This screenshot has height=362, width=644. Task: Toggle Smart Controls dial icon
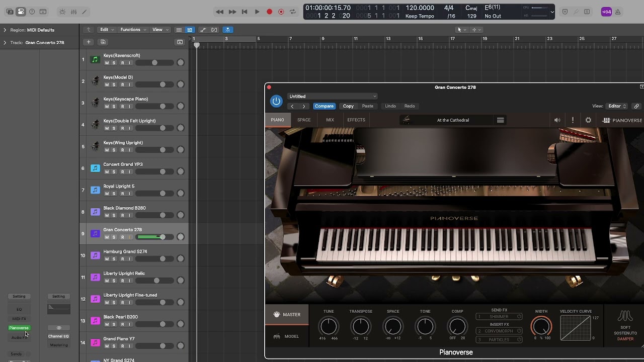(62, 12)
